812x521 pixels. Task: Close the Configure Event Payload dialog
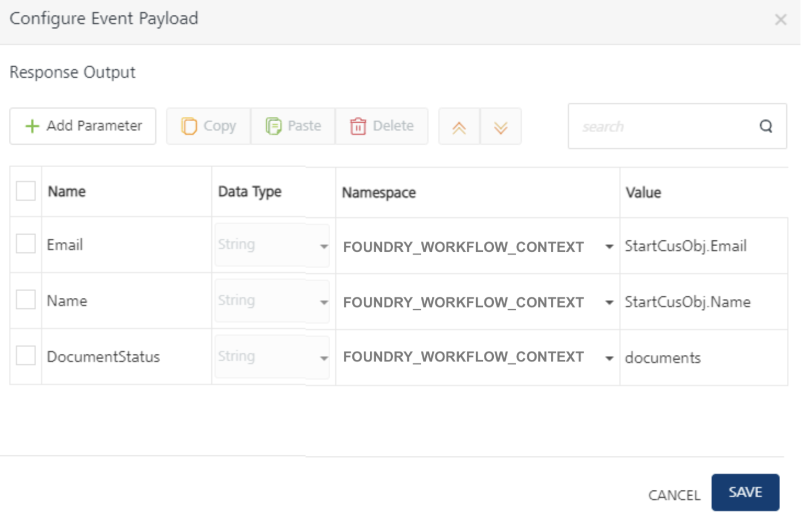pyautogui.click(x=780, y=20)
